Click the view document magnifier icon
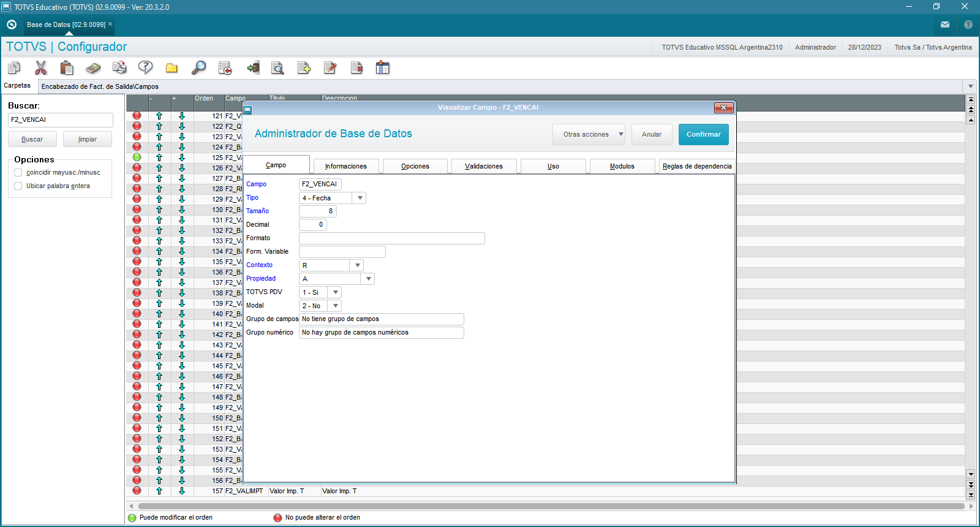This screenshot has height=527, width=980. pos(277,67)
